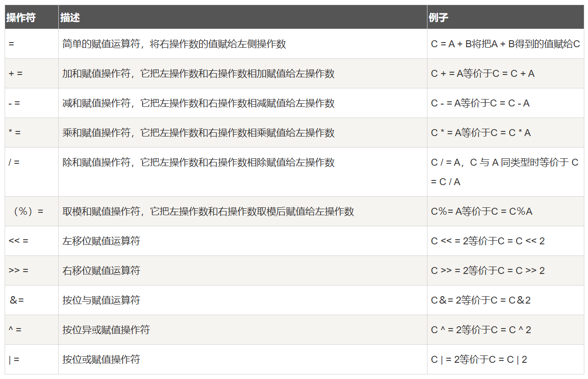Click the plain "=" operator cell in first row
The height and width of the screenshot is (379, 588).
click(x=12, y=44)
